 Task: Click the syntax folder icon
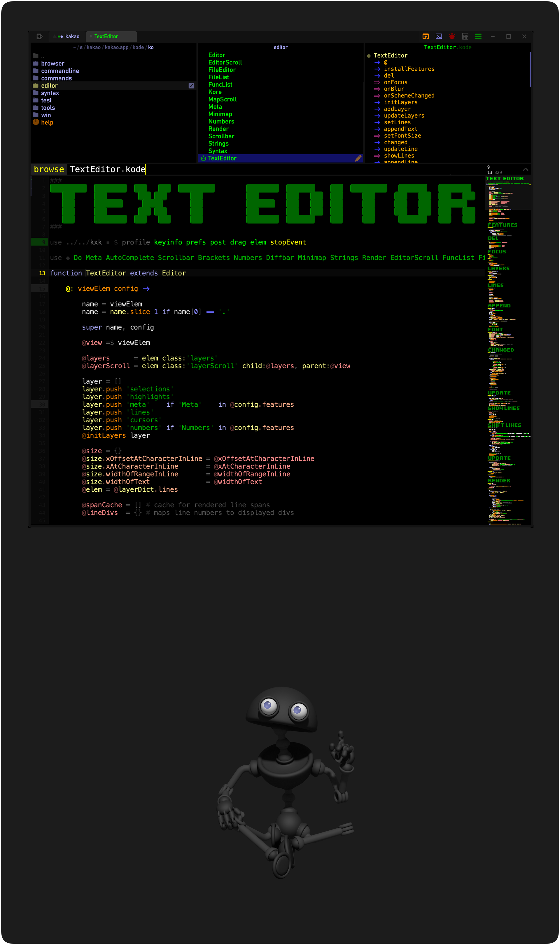(36, 92)
